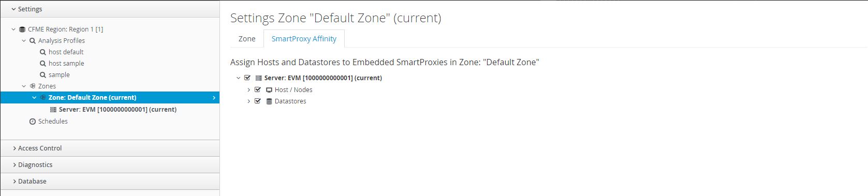868x196 pixels.
Task: Toggle the Host / Nodes checkbox
Action: pyautogui.click(x=258, y=89)
